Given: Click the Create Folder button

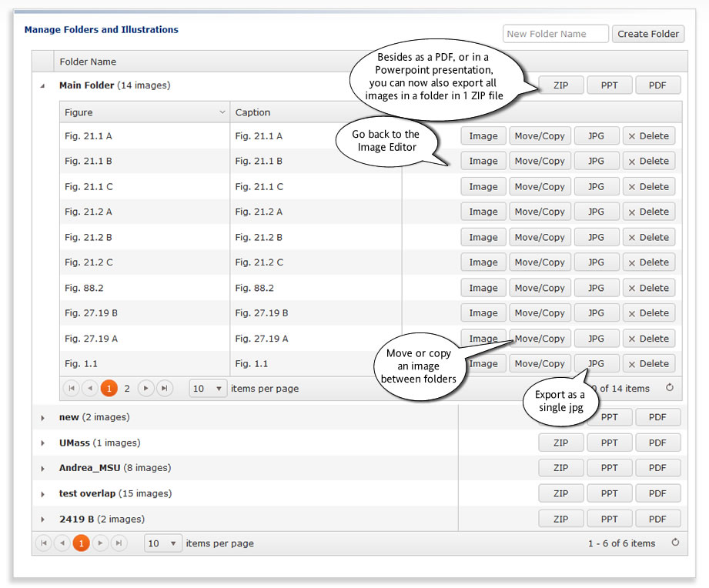Looking at the screenshot, I should 648,34.
